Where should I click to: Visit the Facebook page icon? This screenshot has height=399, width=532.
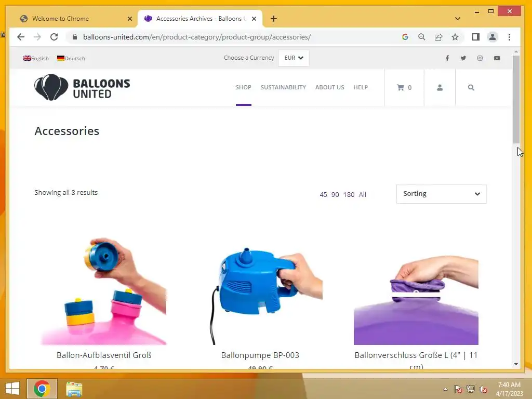point(447,58)
